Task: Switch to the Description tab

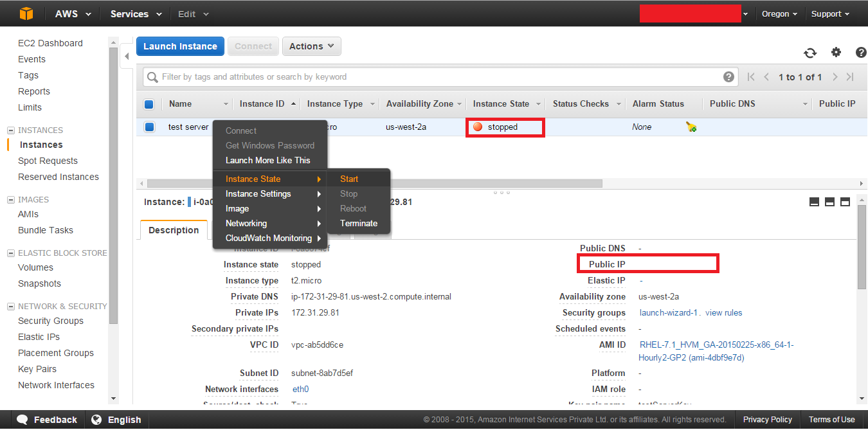Action: click(174, 230)
